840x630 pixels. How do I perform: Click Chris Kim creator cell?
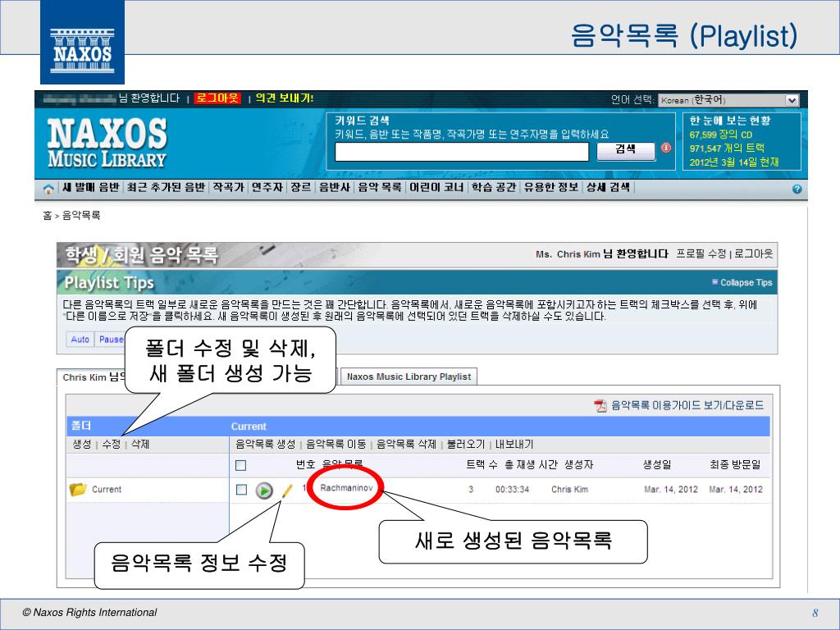(569, 489)
